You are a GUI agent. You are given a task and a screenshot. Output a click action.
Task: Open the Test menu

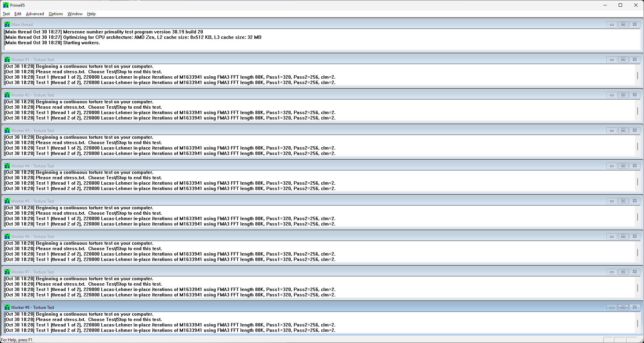click(x=6, y=14)
